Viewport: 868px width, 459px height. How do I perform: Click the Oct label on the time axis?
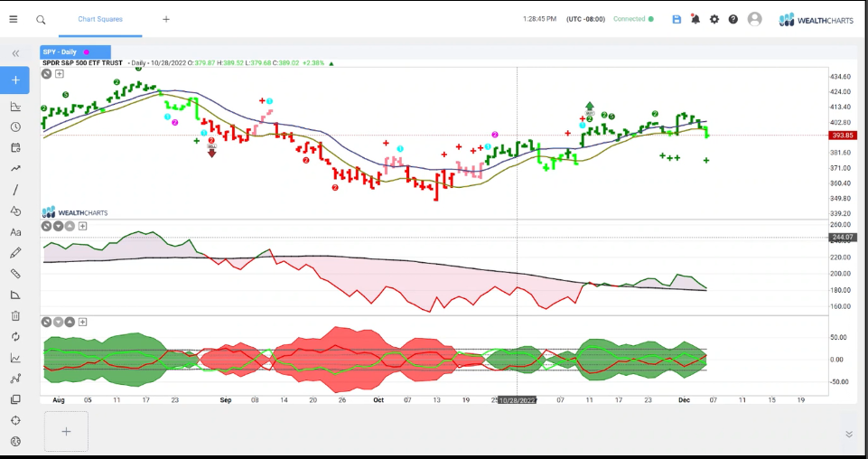coord(378,399)
